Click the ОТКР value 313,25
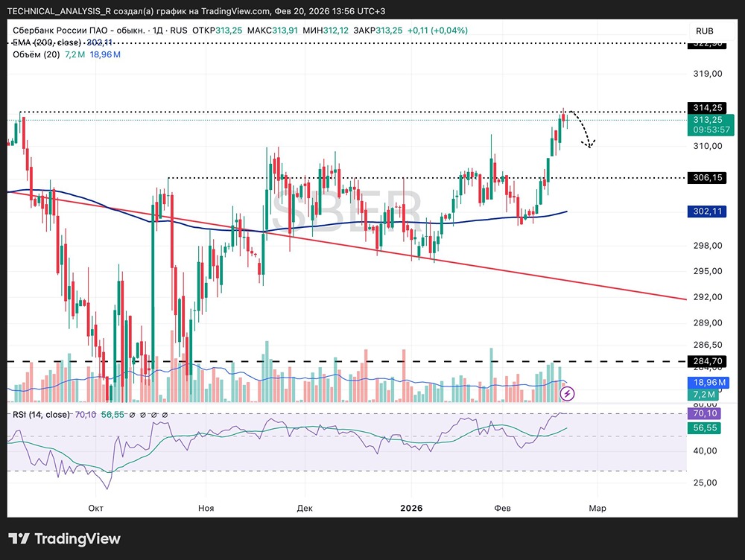745x560 pixels. 229,31
